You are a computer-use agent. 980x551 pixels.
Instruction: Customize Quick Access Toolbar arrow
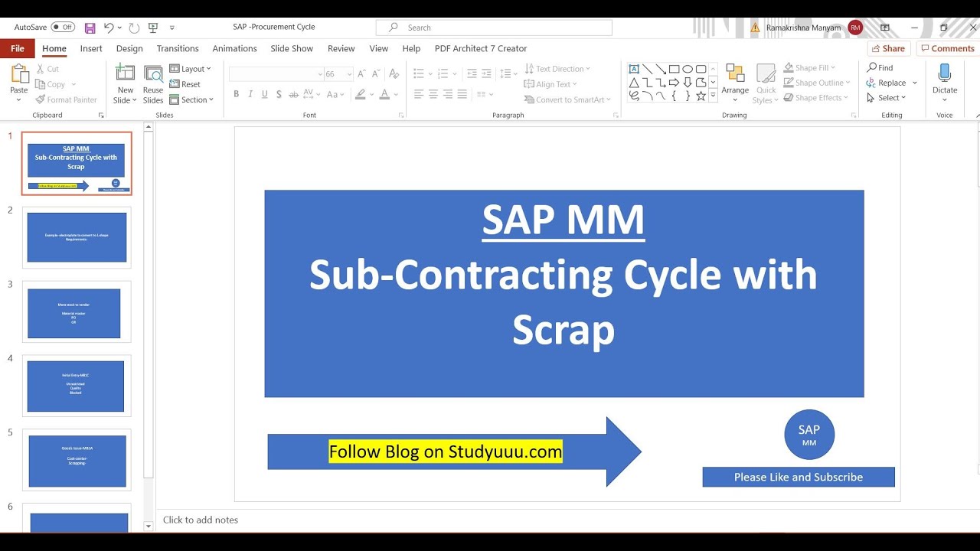point(171,28)
